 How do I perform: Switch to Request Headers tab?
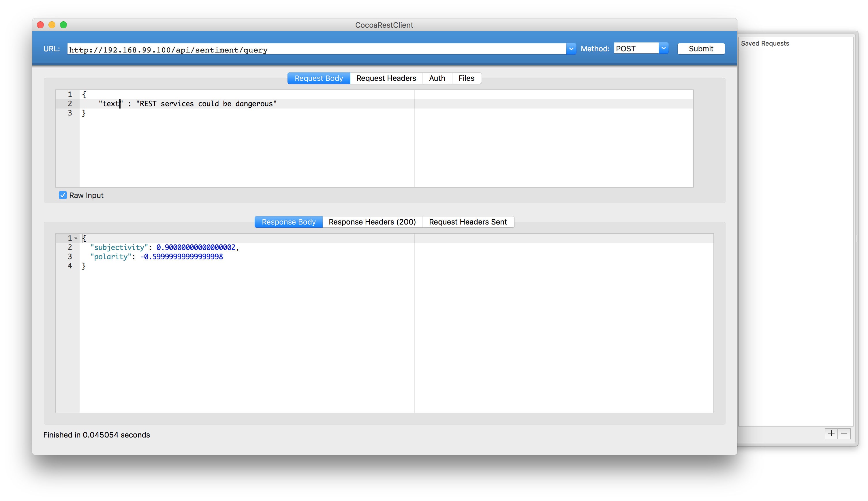[x=386, y=78]
